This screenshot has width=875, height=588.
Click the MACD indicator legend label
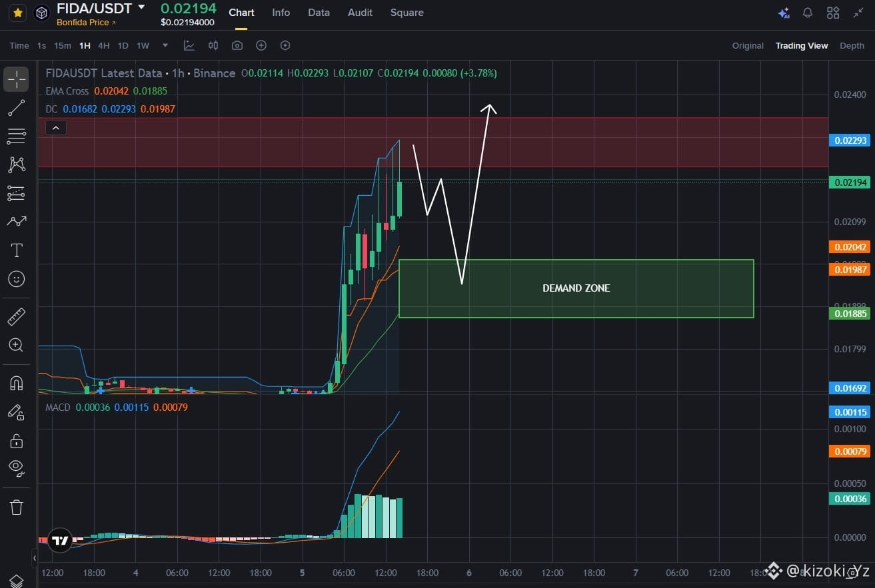(x=57, y=407)
